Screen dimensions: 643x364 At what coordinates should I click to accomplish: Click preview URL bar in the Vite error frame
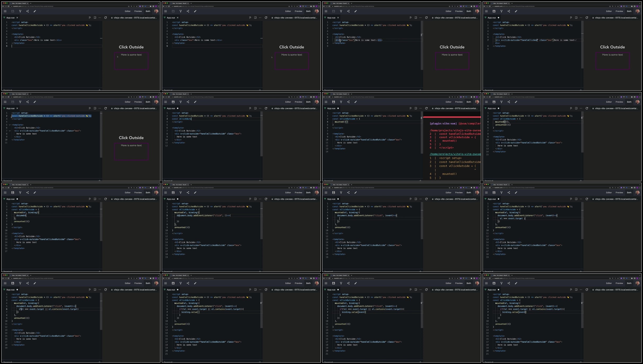click(x=456, y=108)
